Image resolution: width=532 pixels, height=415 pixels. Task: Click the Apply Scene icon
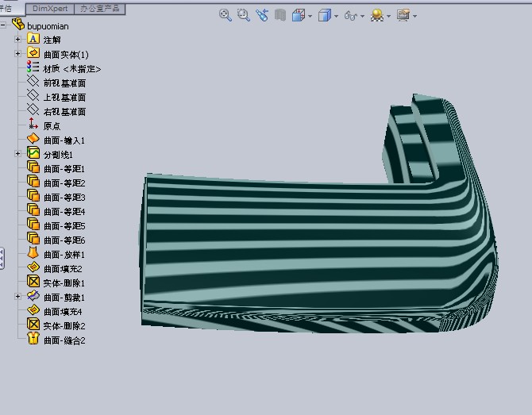coord(377,15)
